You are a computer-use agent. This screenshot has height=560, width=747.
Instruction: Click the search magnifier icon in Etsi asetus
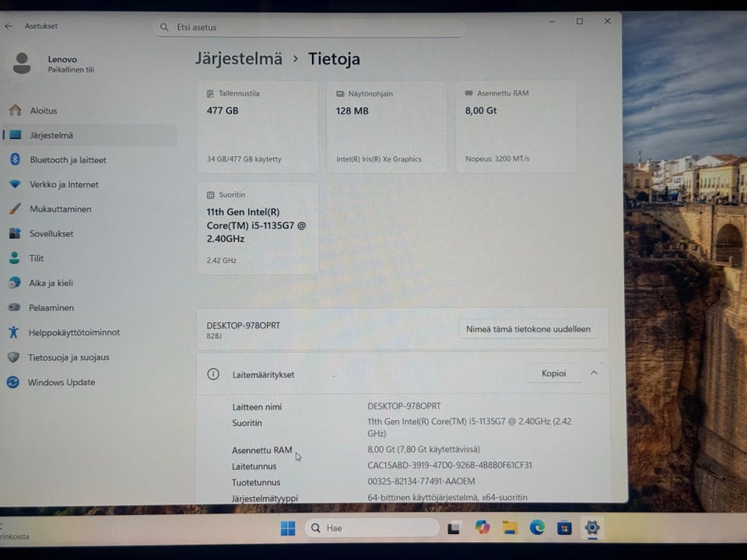[164, 27]
